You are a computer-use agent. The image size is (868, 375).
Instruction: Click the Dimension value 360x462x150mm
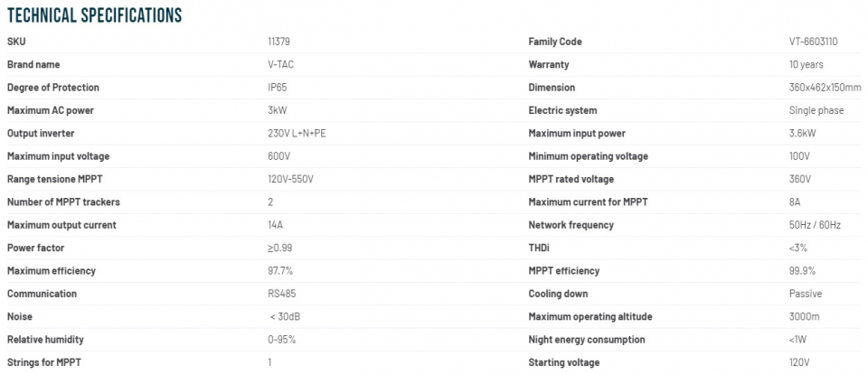pyautogui.click(x=825, y=88)
